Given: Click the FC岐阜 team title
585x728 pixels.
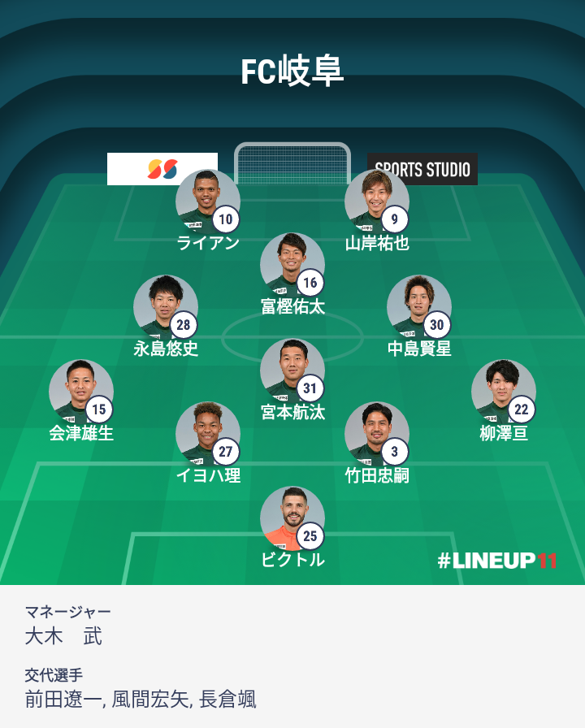Looking at the screenshot, I should [x=292, y=71].
